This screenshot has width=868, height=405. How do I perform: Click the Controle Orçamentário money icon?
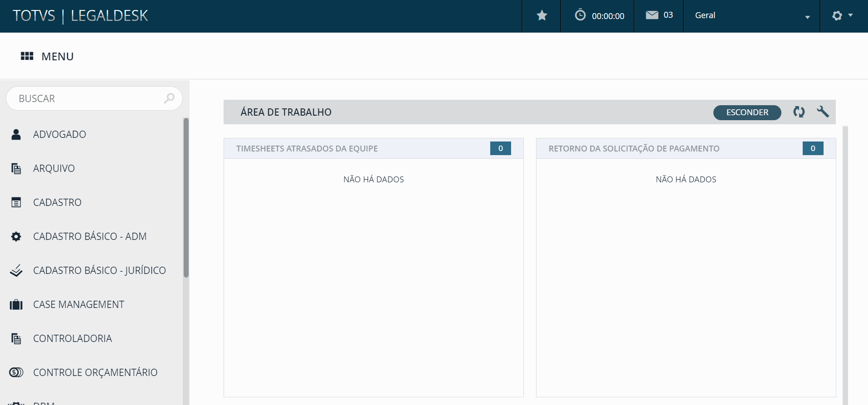pos(16,372)
